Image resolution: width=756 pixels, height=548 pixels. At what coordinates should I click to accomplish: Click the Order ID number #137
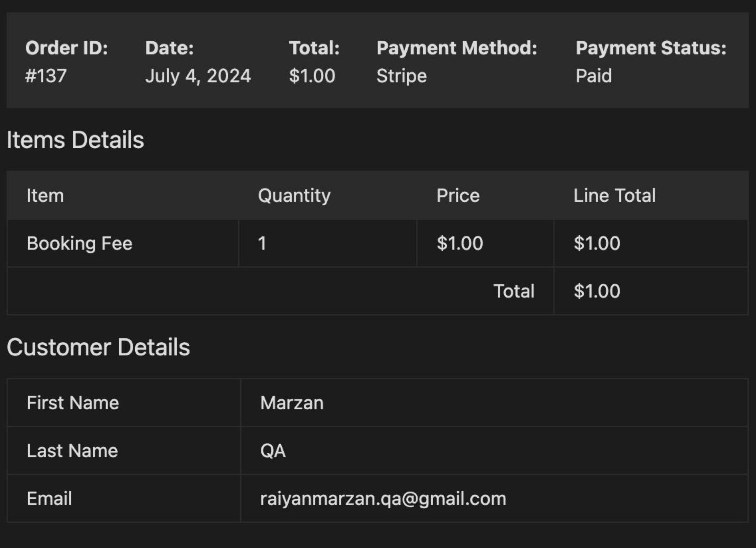[x=46, y=76]
